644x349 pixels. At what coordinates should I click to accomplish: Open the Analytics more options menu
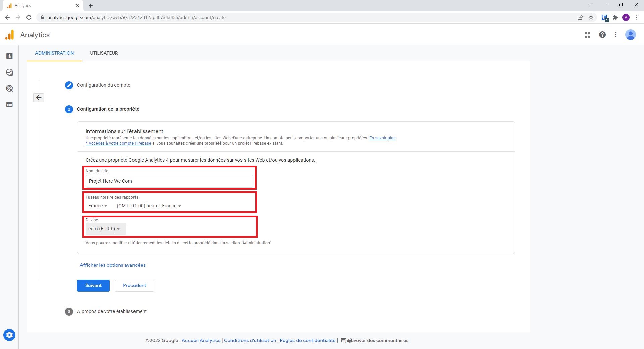coord(616,35)
